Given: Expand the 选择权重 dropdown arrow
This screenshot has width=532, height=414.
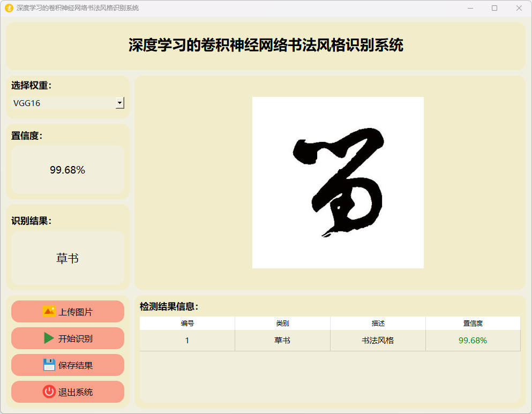Looking at the screenshot, I should click(x=120, y=103).
